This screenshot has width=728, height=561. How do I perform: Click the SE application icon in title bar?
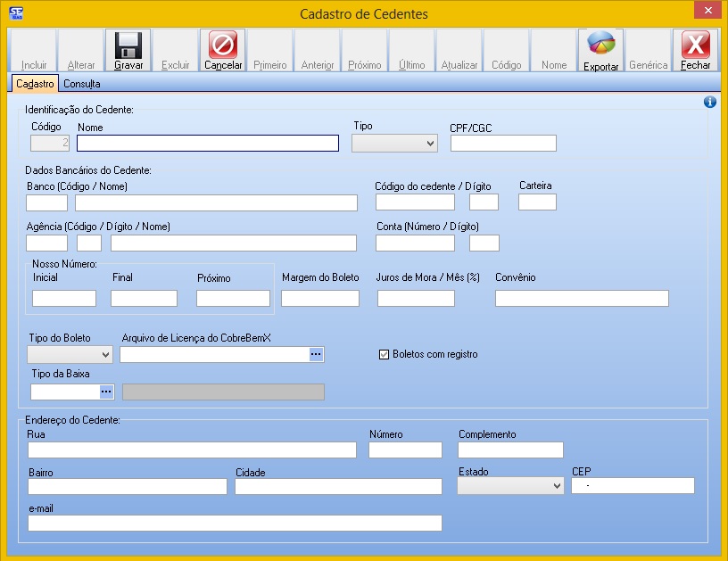(x=15, y=13)
